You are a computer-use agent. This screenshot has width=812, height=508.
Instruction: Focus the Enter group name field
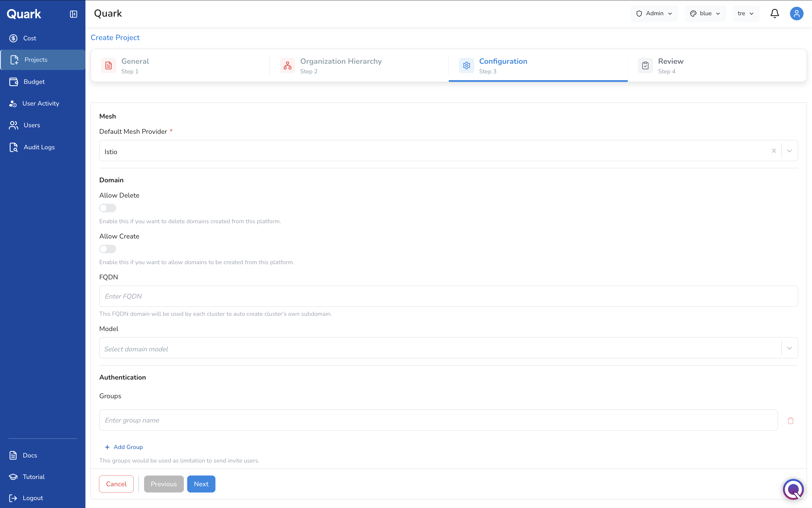[438, 420]
